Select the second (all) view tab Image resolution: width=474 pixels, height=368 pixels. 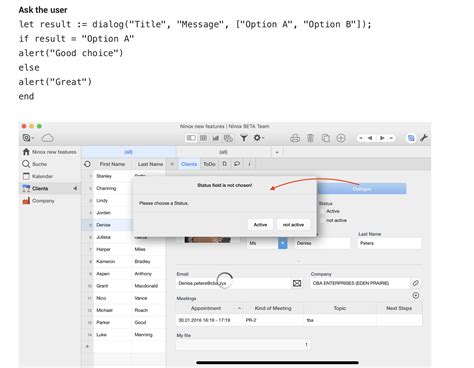pyautogui.click(x=223, y=152)
